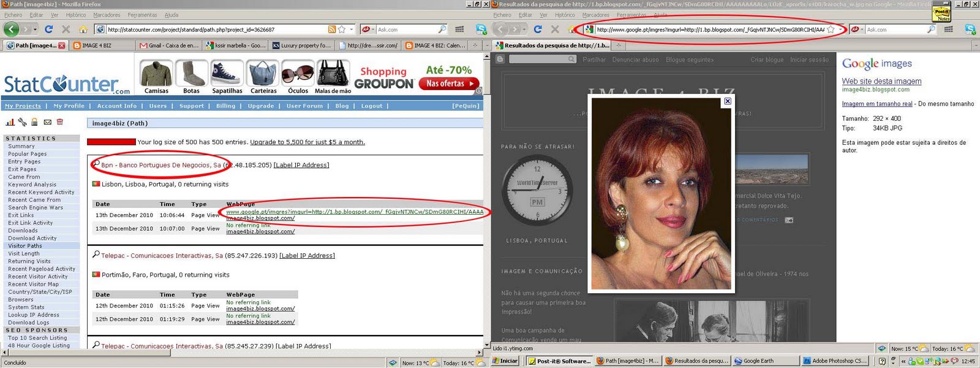Bookmark StatCounter page with star icon

[x=342, y=29]
